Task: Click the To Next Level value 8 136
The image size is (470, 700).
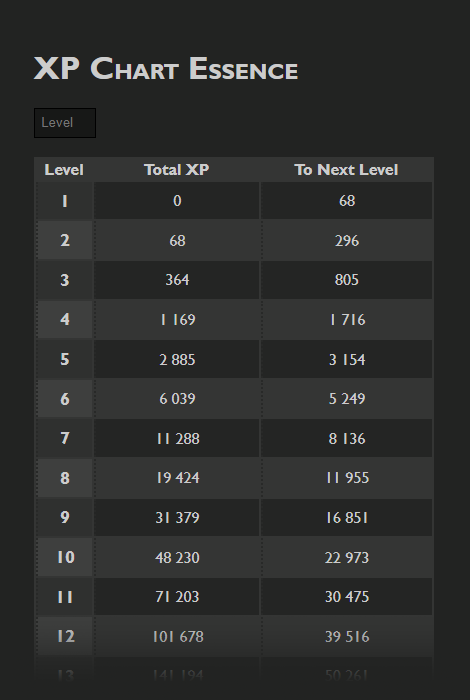Action: pyautogui.click(x=346, y=438)
